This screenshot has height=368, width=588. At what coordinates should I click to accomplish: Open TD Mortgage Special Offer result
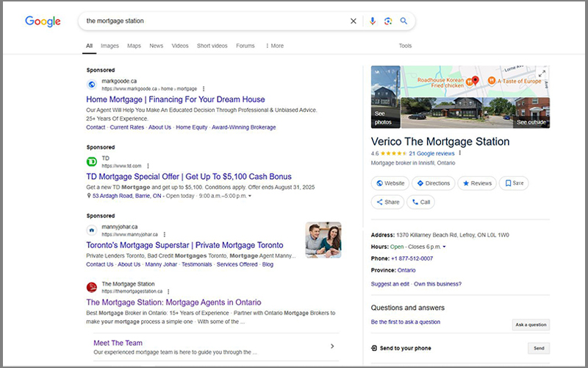tap(189, 177)
